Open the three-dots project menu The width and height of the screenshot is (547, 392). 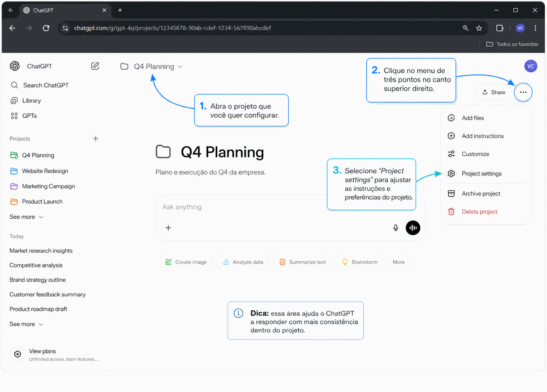pyautogui.click(x=523, y=92)
